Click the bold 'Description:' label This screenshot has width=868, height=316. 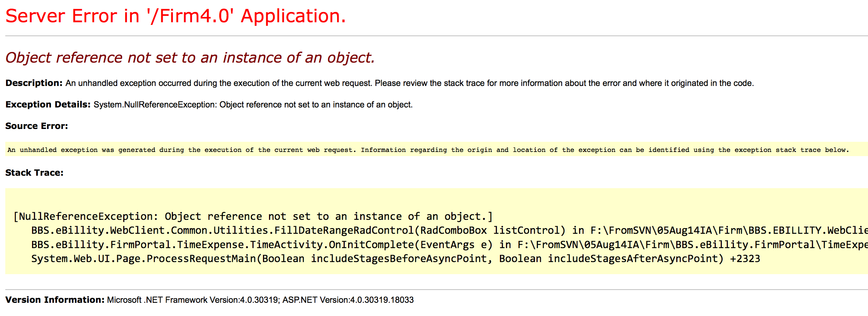(x=34, y=83)
